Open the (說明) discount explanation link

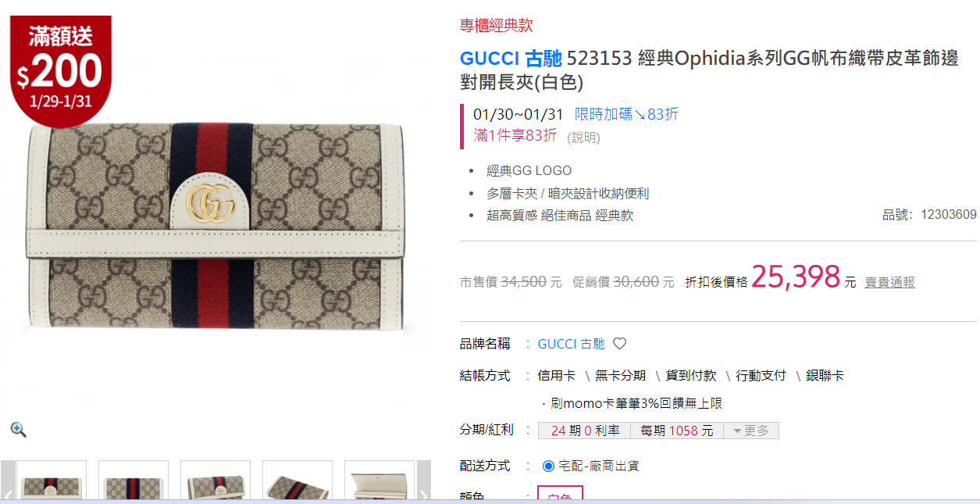point(583,138)
